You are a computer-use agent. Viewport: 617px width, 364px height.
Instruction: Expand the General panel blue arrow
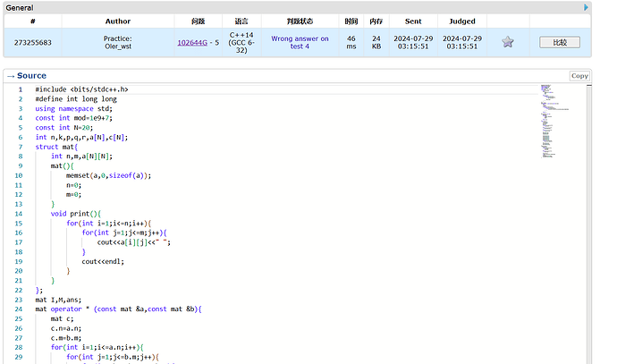tap(586, 7)
